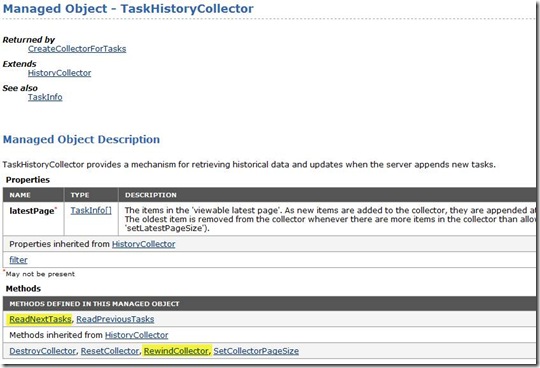Click the 'See also' label
The height and width of the screenshot is (368, 540).
(x=20, y=88)
